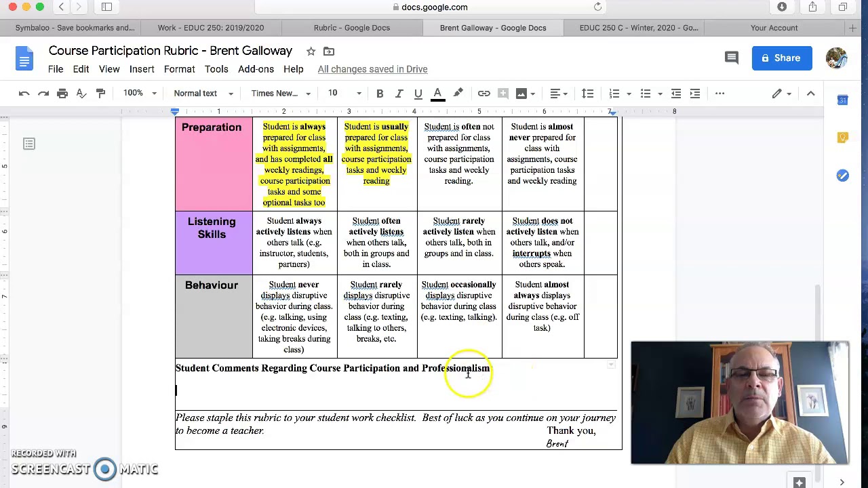
Task: Switch to Rubric - Google Docs tab
Action: [x=352, y=28]
